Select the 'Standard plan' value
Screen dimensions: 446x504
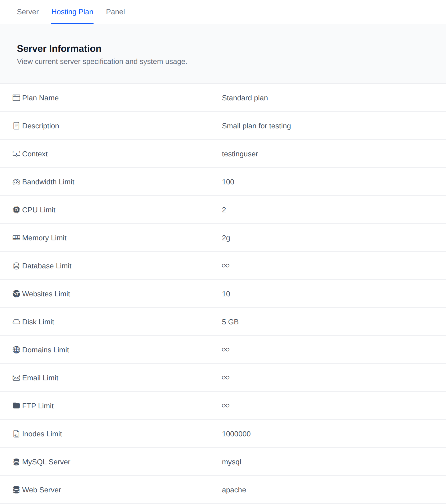245,98
